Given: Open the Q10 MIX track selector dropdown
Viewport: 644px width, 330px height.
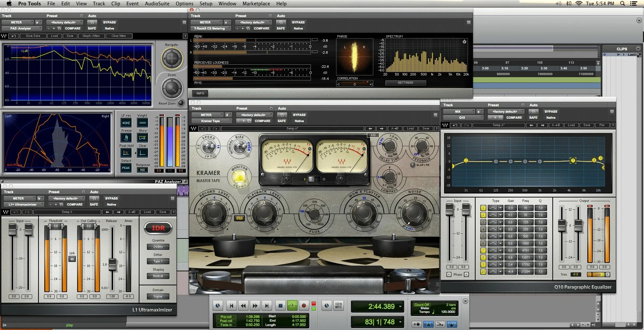Looking at the screenshot, I should 460,112.
